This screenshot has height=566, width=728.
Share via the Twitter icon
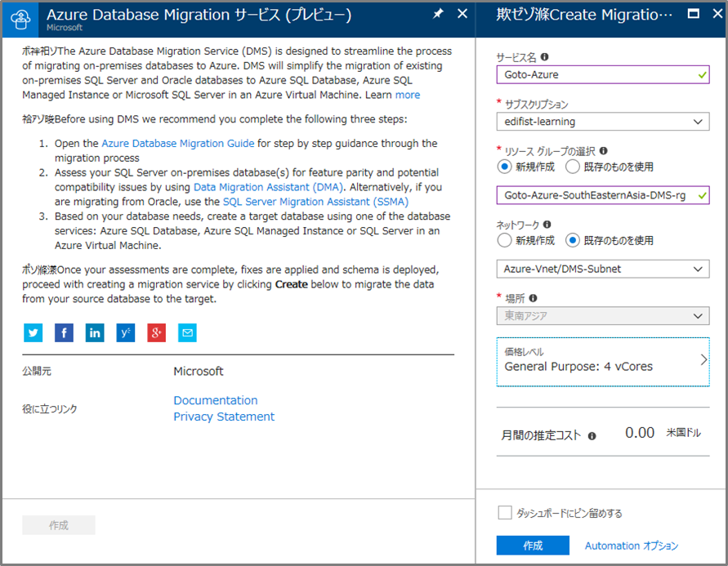tap(33, 332)
